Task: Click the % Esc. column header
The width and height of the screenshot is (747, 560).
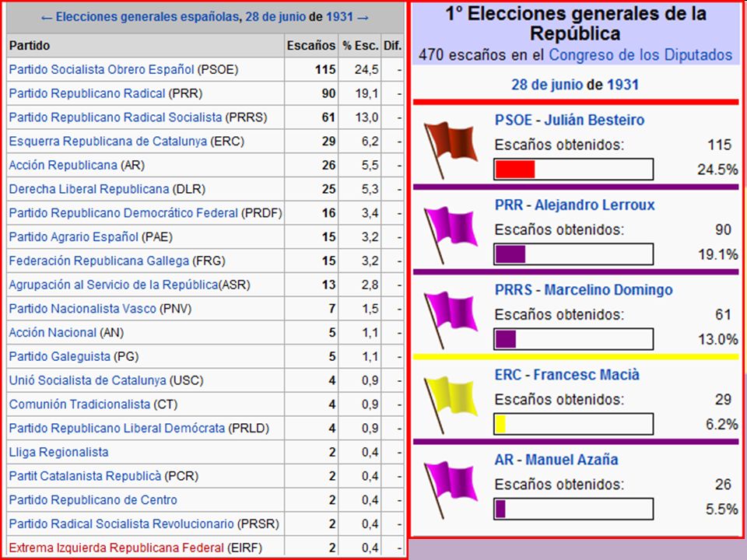Action: pos(359,46)
